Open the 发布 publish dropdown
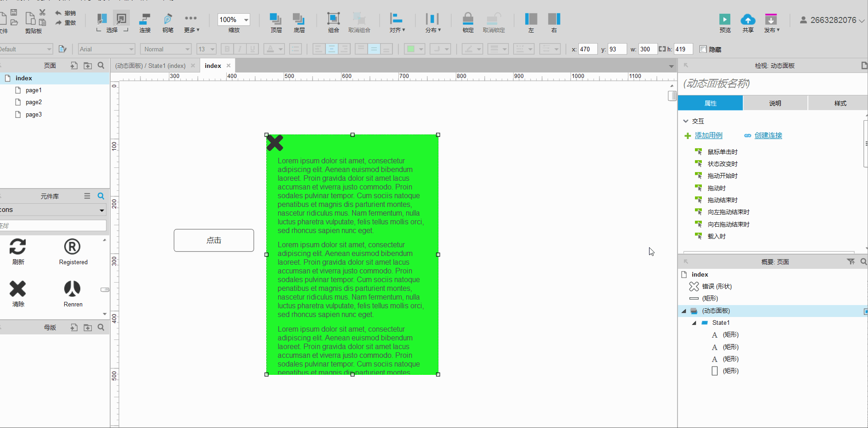 [771, 23]
